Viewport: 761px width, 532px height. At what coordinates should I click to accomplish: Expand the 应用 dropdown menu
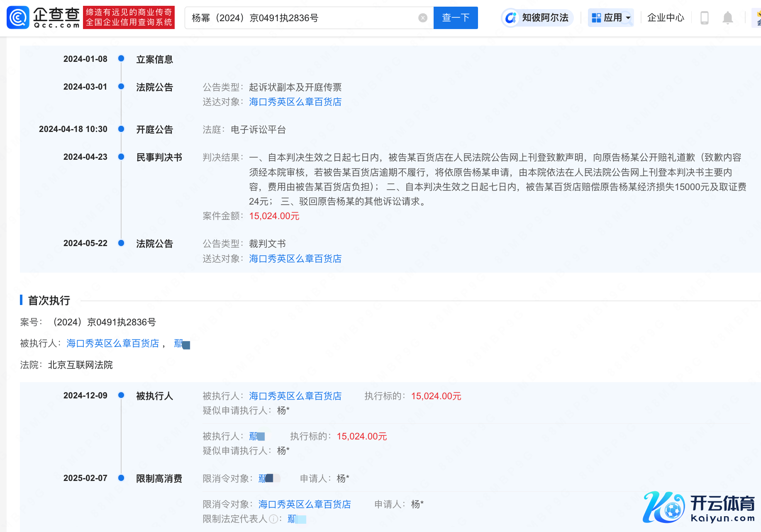tap(610, 18)
